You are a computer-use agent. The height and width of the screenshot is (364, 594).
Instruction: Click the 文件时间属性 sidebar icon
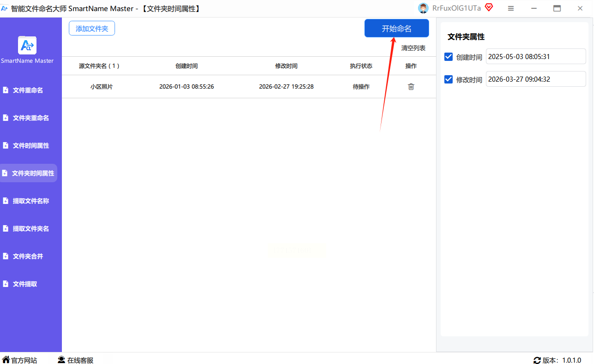point(6,146)
